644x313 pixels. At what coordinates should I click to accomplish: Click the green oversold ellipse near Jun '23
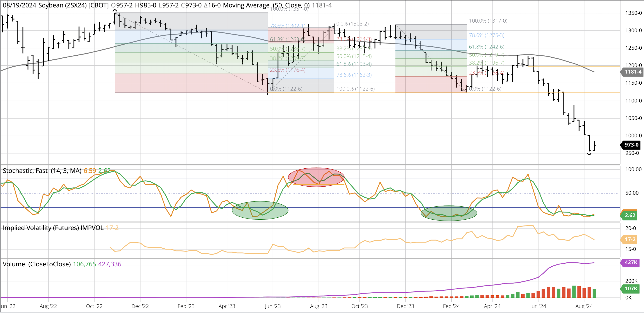point(260,210)
